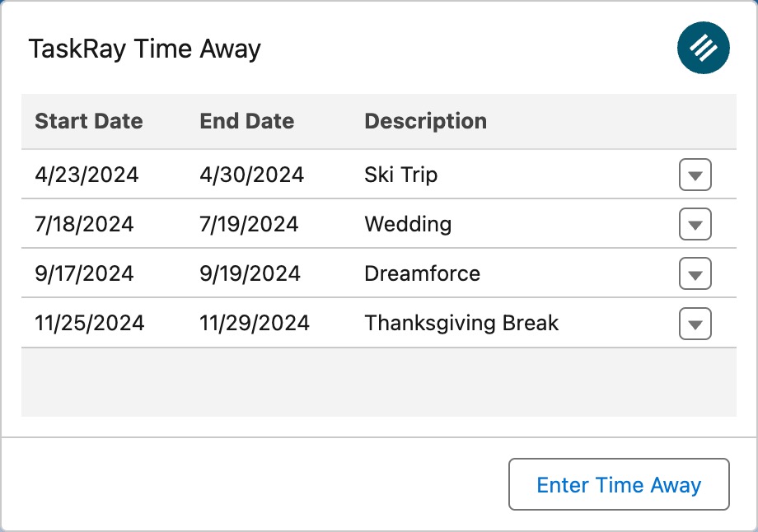
Task: Expand the Thanksgiving Break row menu
Action: 695,323
